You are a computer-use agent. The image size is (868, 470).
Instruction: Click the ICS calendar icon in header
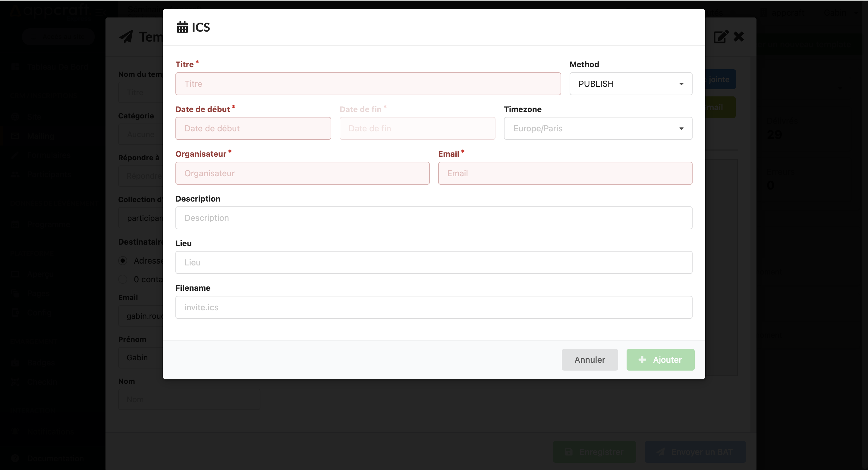click(x=182, y=27)
